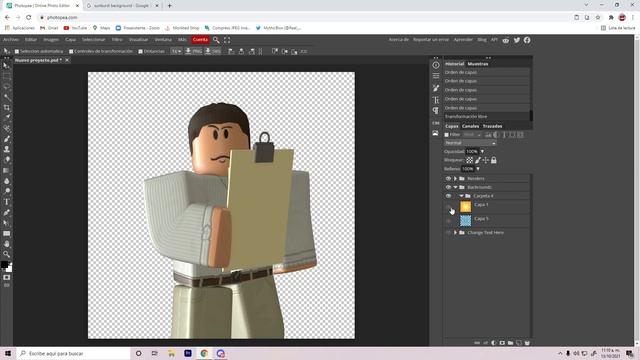
Task: Open the Opacidad slider dropdown arrow
Action: point(482,151)
